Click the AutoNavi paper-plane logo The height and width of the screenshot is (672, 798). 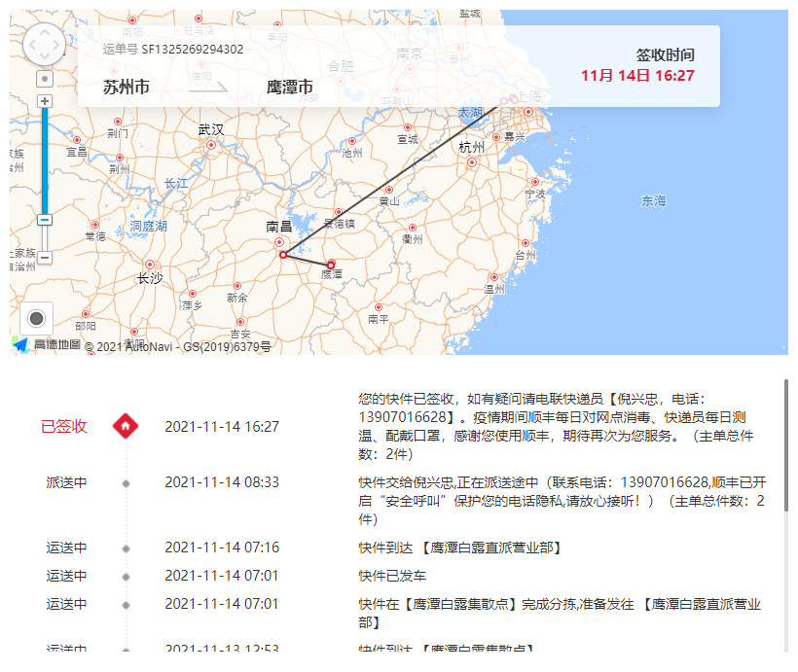(20, 344)
